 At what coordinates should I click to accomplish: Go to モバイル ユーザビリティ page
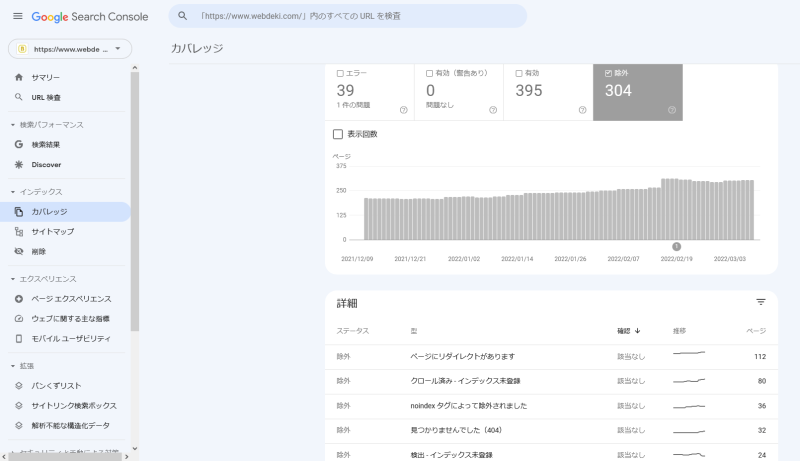(x=70, y=338)
